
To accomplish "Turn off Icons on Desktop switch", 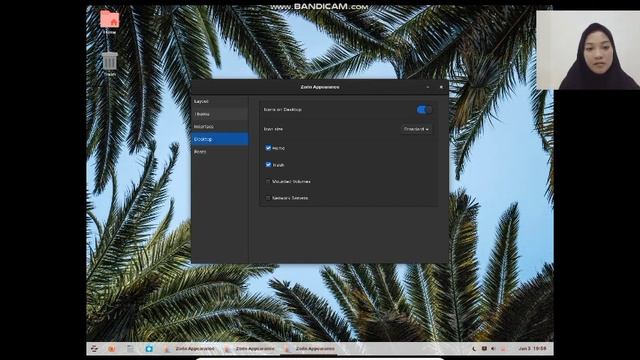I will pyautogui.click(x=424, y=109).
